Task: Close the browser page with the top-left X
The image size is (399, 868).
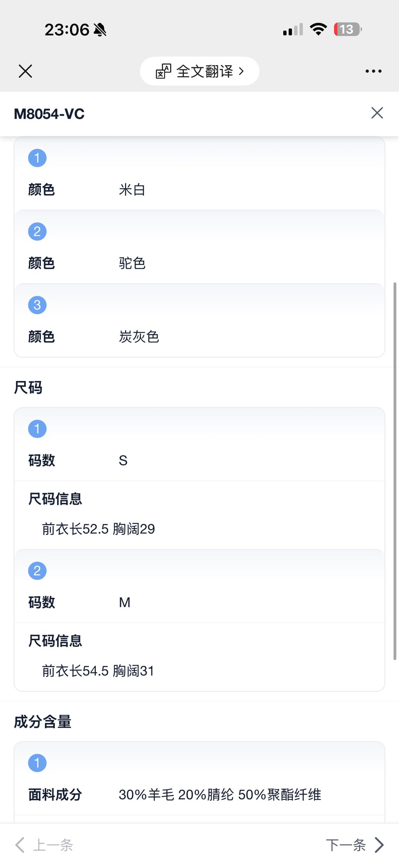Action: [x=25, y=71]
